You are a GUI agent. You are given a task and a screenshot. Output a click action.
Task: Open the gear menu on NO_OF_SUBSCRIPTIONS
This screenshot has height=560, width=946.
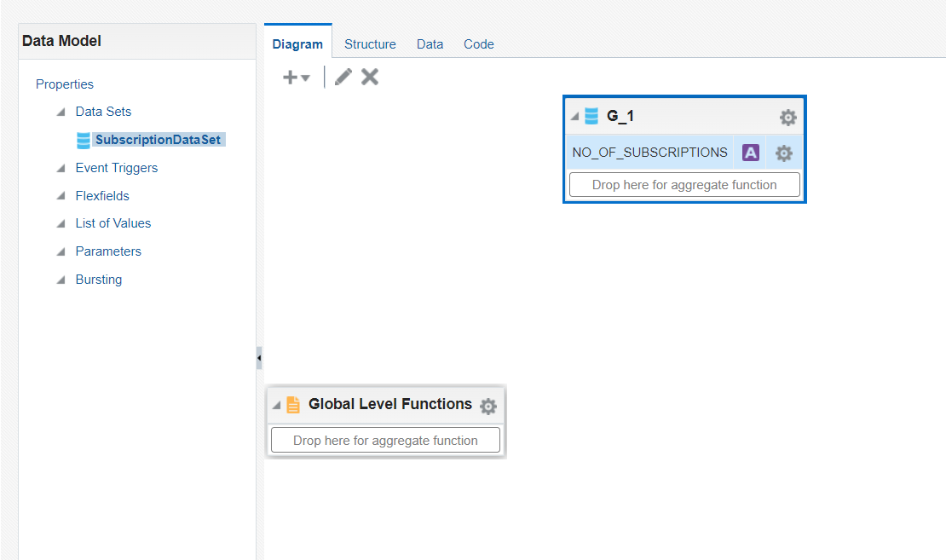[783, 152]
